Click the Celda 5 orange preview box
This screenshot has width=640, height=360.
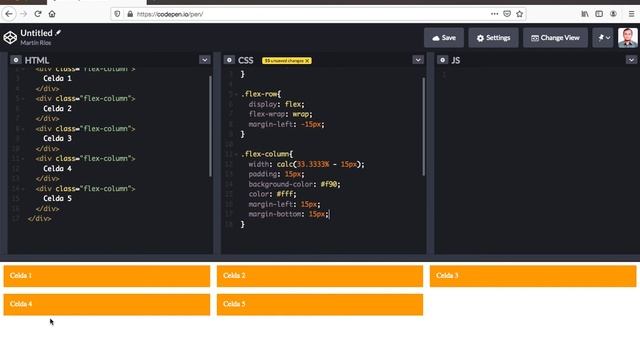320,304
